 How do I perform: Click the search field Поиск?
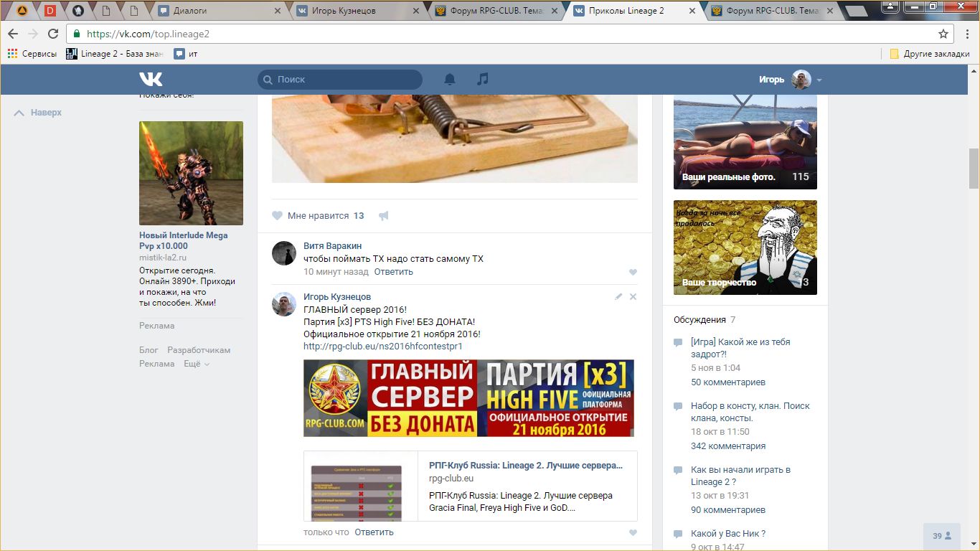click(340, 80)
